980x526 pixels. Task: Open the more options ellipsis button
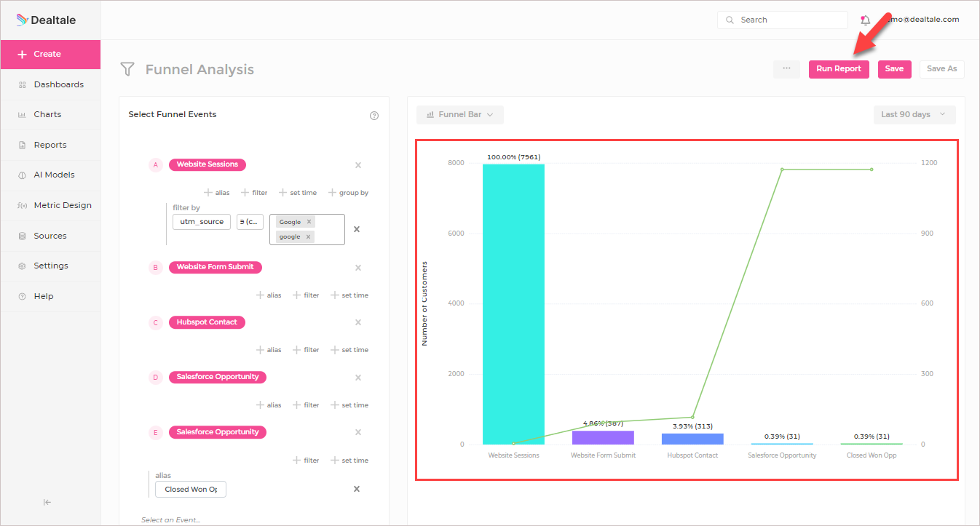click(x=786, y=68)
